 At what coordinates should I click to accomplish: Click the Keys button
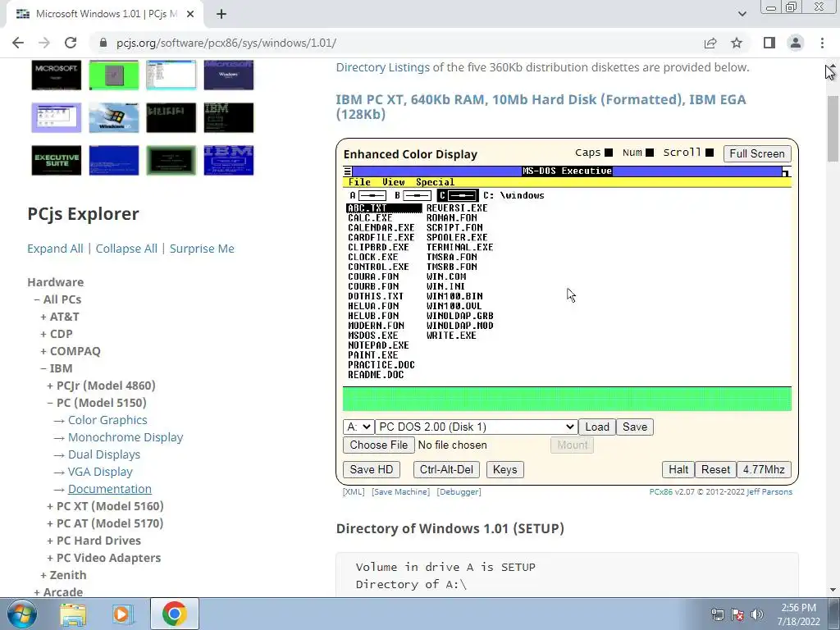tap(504, 470)
